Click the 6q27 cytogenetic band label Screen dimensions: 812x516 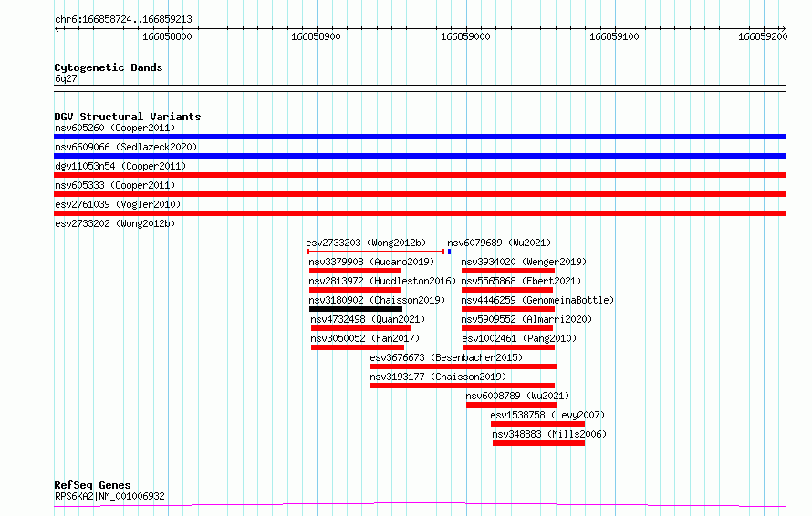point(66,78)
